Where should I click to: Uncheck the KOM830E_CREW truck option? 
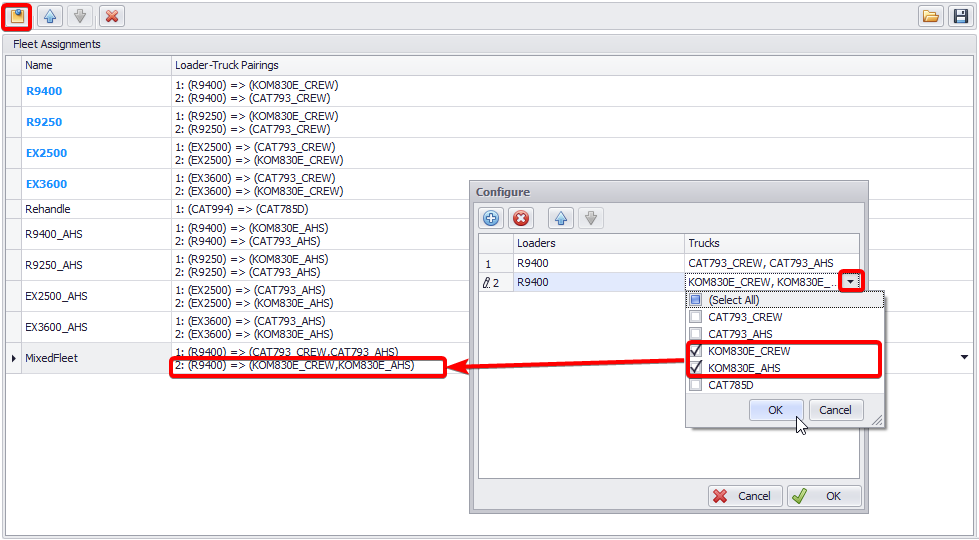(696, 351)
